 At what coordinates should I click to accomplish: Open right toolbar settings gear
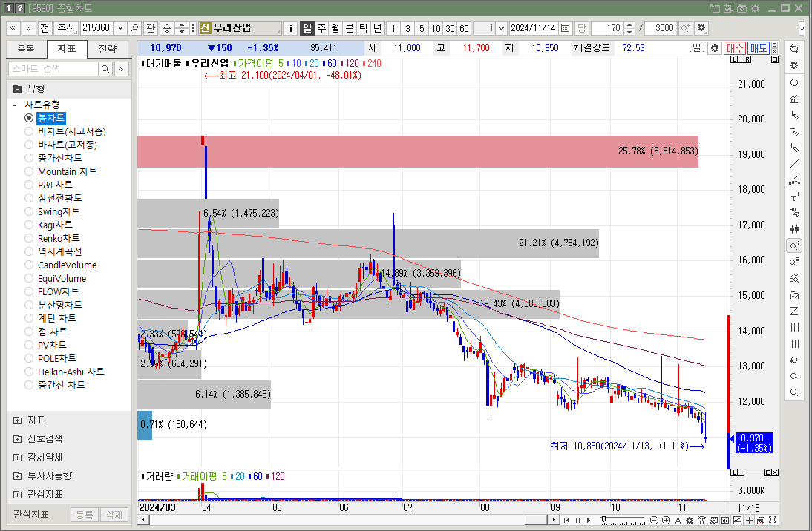coord(794,66)
